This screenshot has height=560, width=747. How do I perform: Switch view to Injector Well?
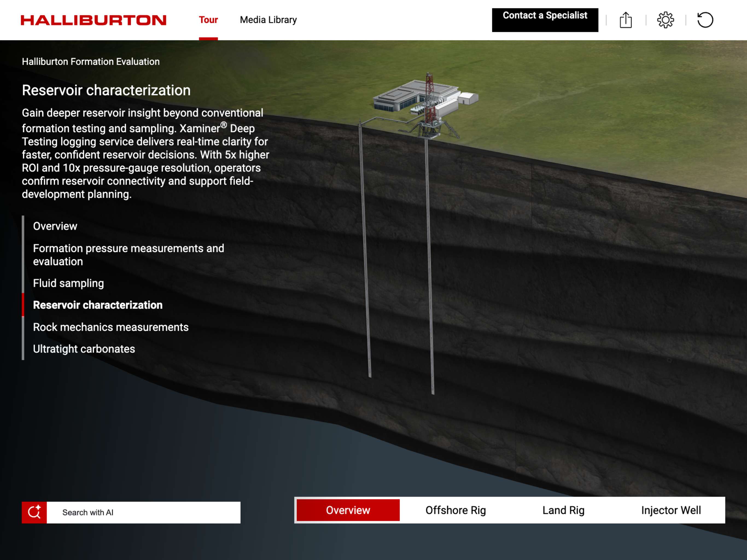coord(671,510)
